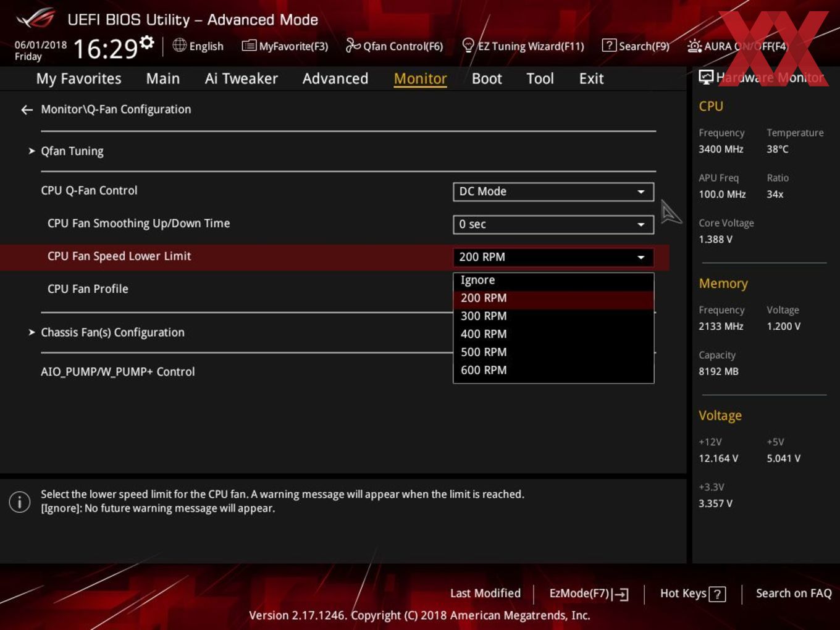Select 200 RPM in dropdown list
The height and width of the screenshot is (630, 840).
[553, 298]
